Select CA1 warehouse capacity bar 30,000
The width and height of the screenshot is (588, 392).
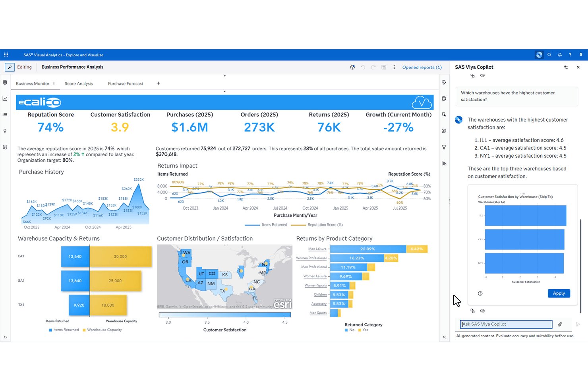[121, 257]
